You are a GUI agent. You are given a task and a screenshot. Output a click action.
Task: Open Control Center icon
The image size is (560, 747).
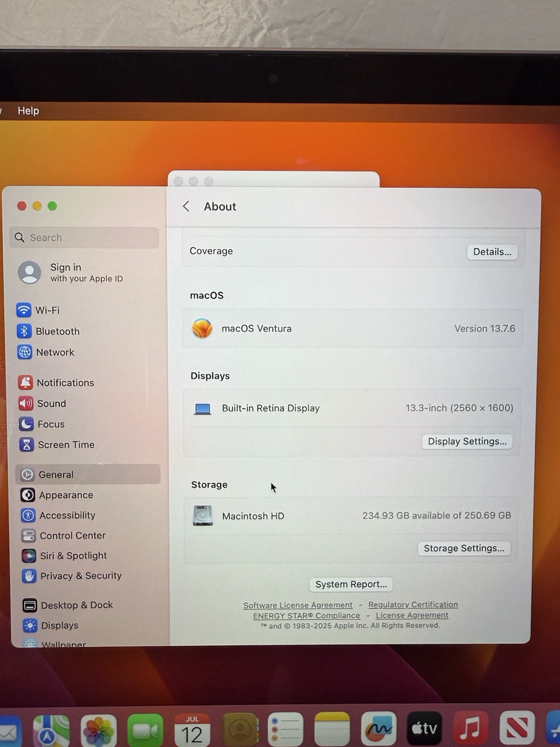[x=29, y=536]
